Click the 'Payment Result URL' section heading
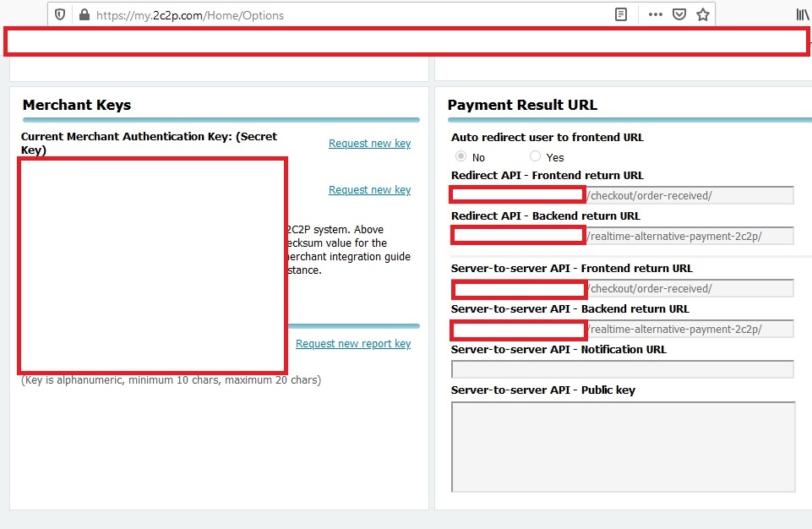Image resolution: width=812 pixels, height=529 pixels. coord(522,106)
